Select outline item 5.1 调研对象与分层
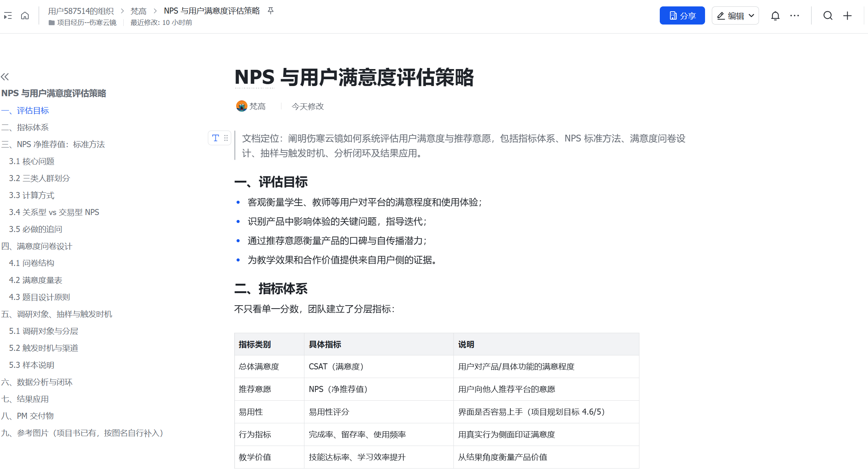Screen dimensions: 868x475 (x=43, y=331)
